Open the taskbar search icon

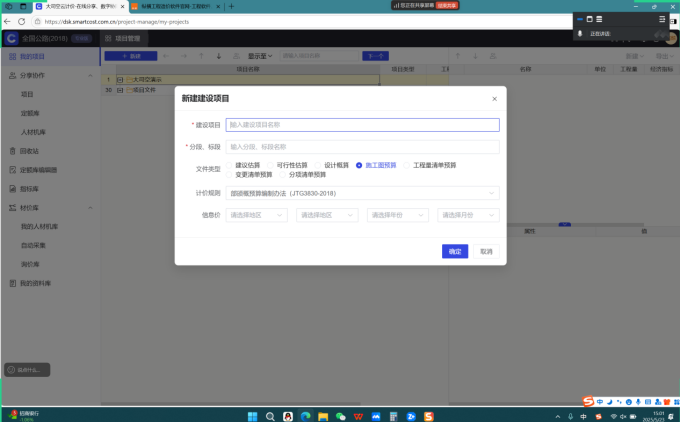(270, 415)
